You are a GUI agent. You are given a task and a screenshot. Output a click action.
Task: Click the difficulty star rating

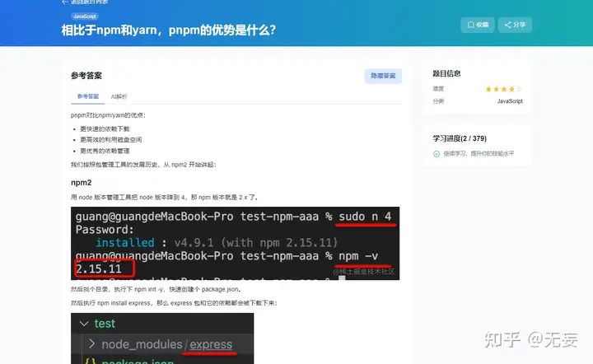(x=504, y=89)
